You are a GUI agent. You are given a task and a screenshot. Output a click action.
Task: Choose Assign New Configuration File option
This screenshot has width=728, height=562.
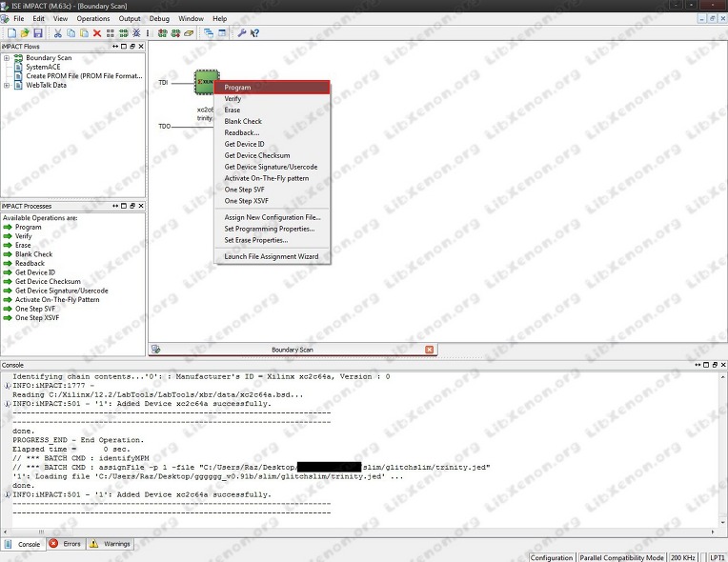[x=273, y=217]
